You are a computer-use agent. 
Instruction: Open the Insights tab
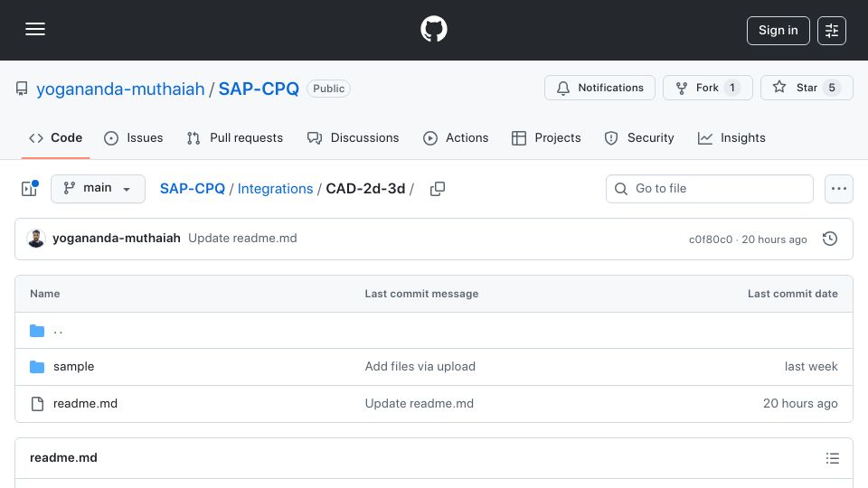pos(731,137)
